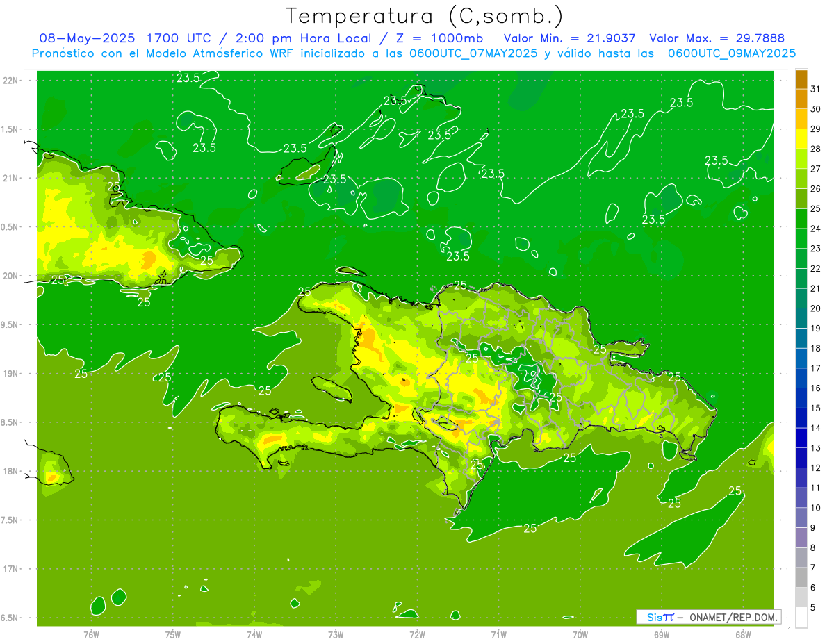Click the "21N" latitude axis label

(11, 178)
